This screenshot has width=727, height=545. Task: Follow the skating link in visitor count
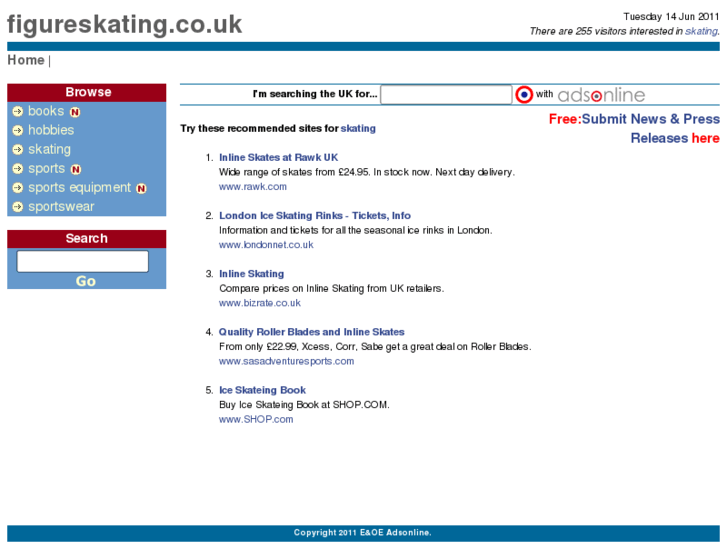coord(701,31)
